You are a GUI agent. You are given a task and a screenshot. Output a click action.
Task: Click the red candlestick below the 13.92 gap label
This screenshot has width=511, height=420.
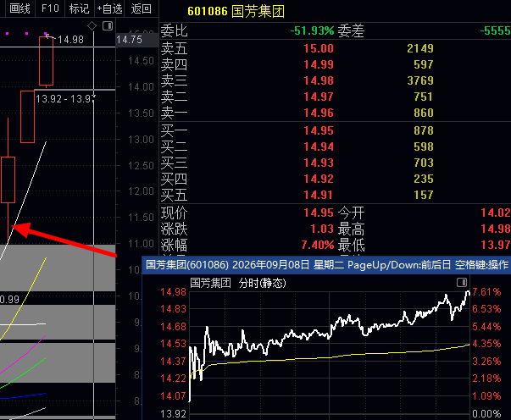click(x=27, y=117)
